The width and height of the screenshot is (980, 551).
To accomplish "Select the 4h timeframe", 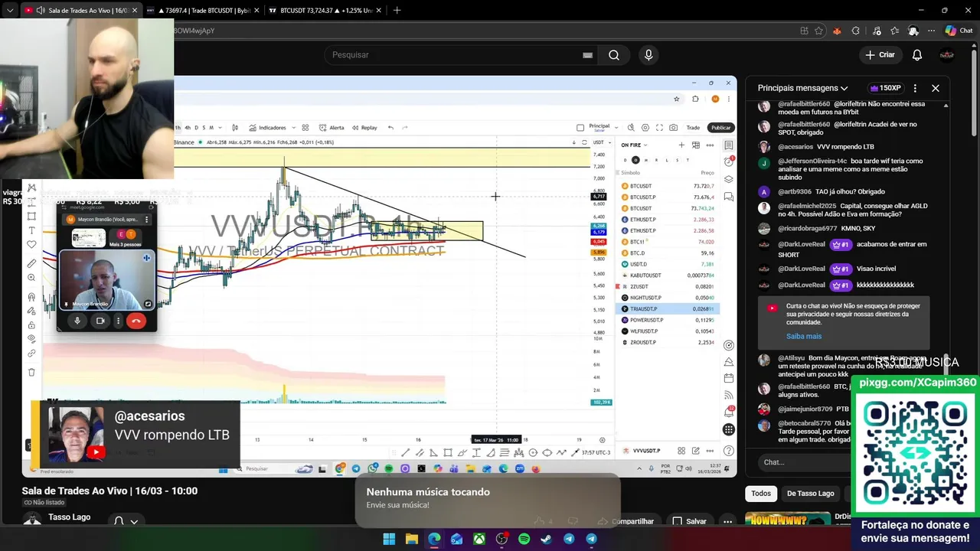I will coord(188,128).
